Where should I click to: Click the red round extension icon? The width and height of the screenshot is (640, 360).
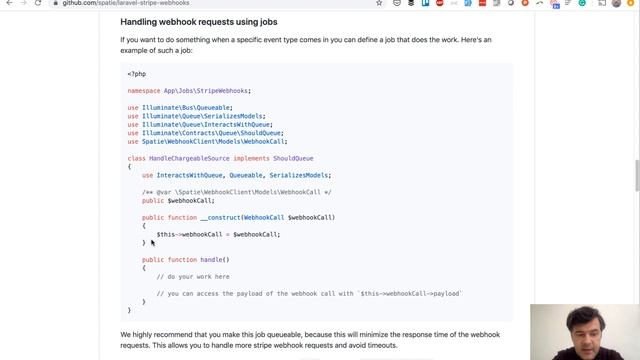[440, 3]
